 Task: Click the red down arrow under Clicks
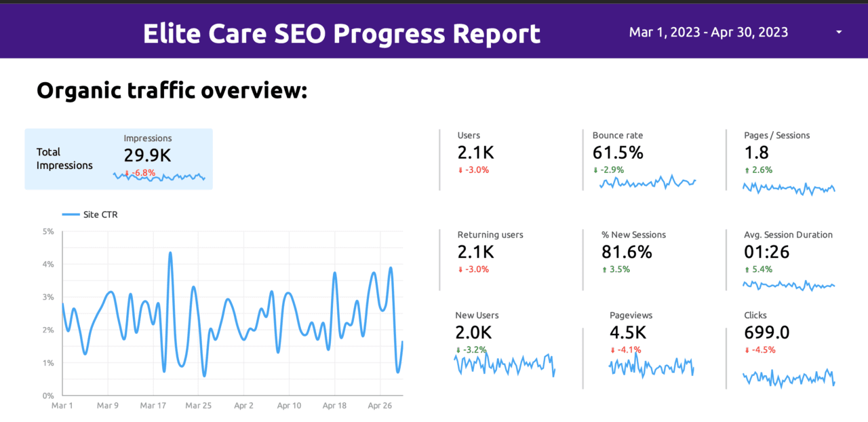pyautogui.click(x=747, y=350)
